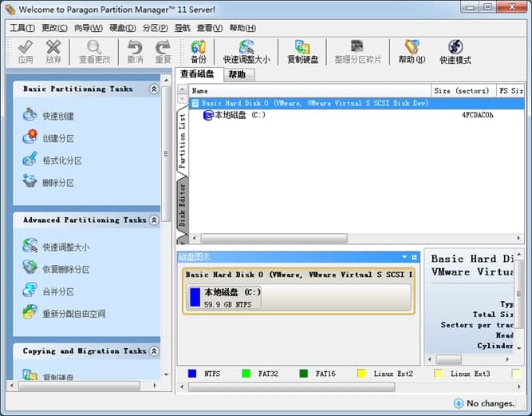Click the 删除分区 task link

(58, 183)
